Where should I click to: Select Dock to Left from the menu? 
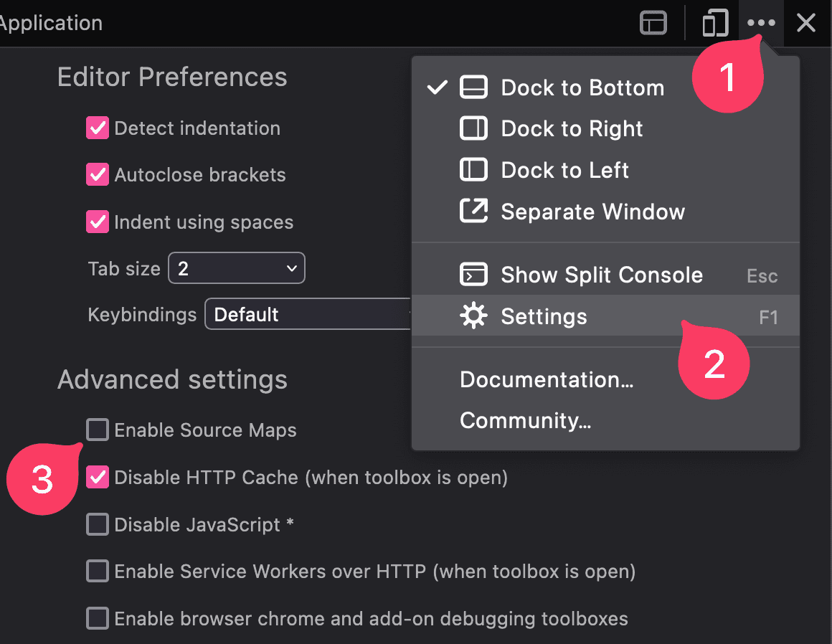(564, 170)
